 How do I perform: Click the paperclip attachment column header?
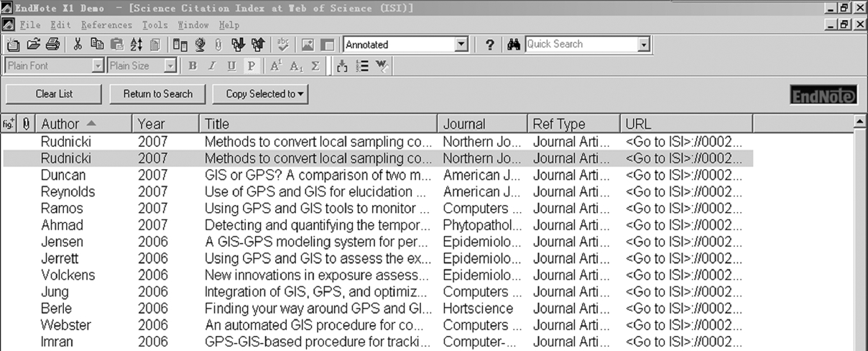coord(26,124)
